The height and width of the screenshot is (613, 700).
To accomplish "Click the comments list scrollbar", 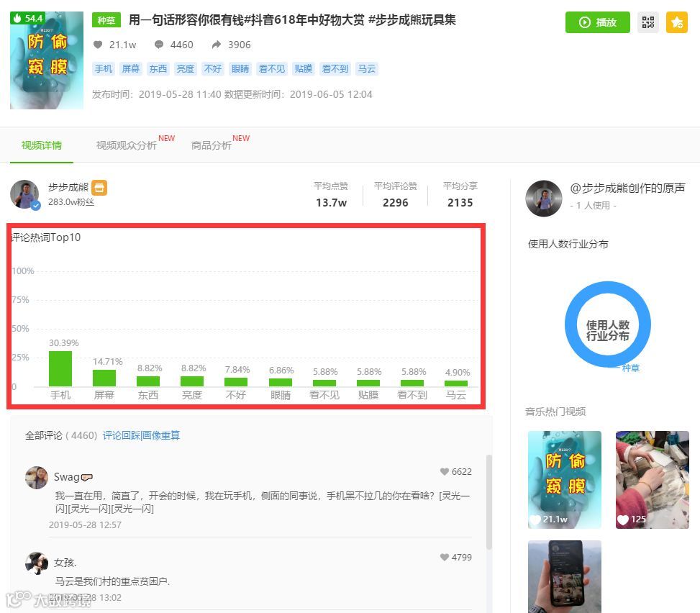I will [488, 501].
